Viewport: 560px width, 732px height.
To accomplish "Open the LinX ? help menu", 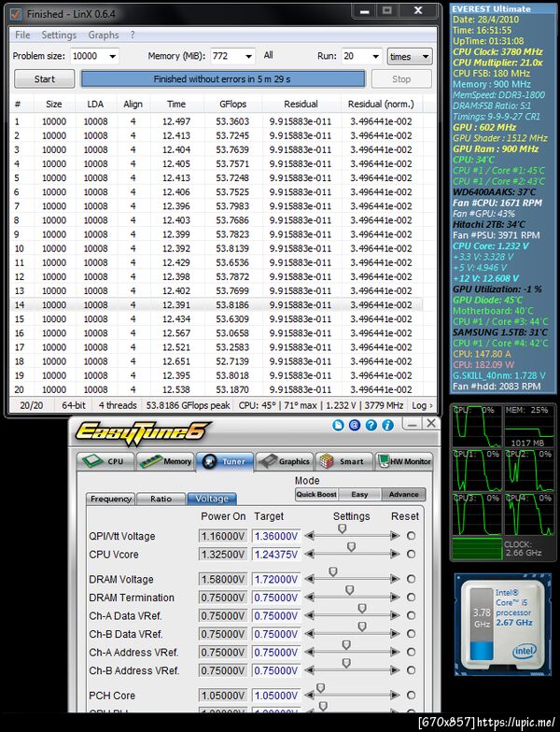I will tap(133, 35).
